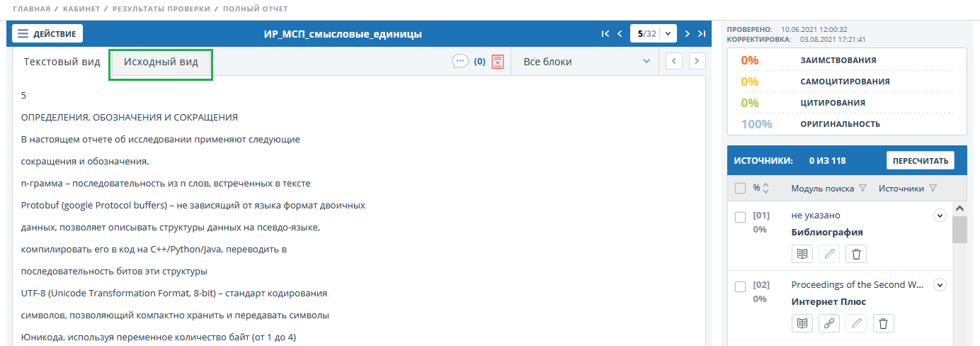This screenshot has height=346, width=980.
Task: Expand details of the Proceedings source [02]
Action: [x=940, y=285]
